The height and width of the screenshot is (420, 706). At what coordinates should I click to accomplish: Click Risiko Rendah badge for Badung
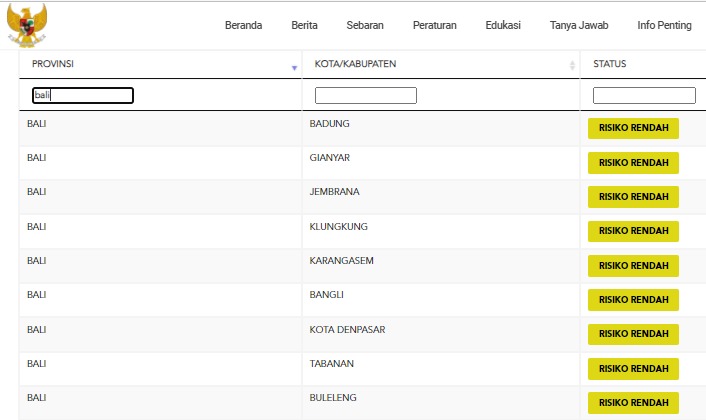(x=633, y=129)
